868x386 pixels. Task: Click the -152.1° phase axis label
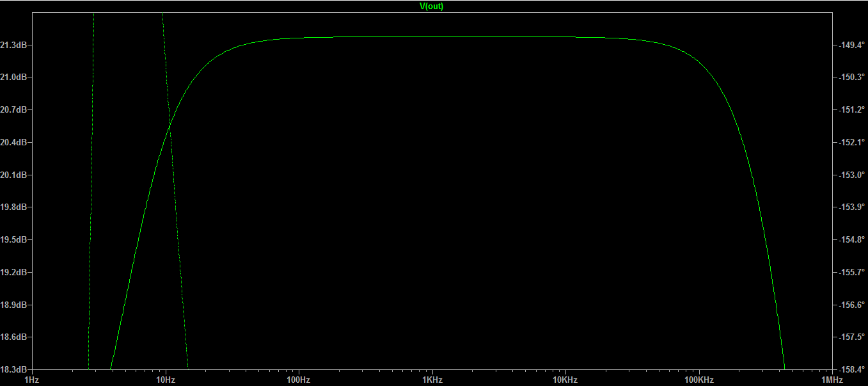tap(852, 143)
